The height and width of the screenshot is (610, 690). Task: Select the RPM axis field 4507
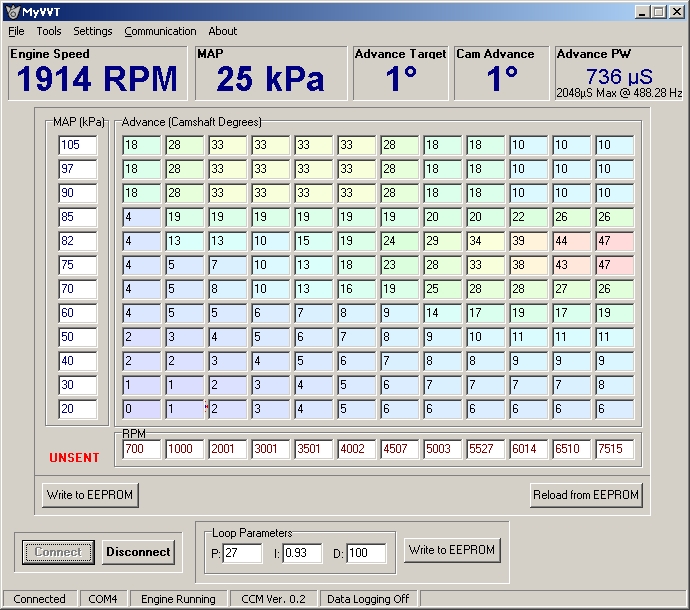pyautogui.click(x=400, y=449)
